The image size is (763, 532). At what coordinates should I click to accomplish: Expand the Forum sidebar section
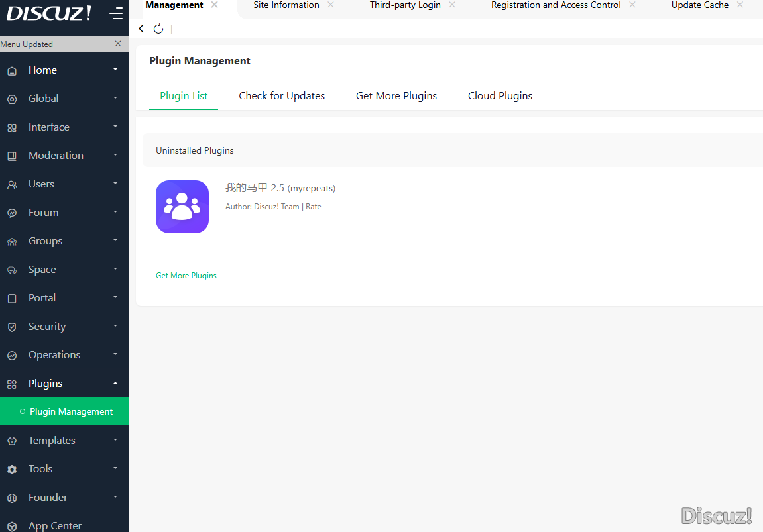point(115,212)
